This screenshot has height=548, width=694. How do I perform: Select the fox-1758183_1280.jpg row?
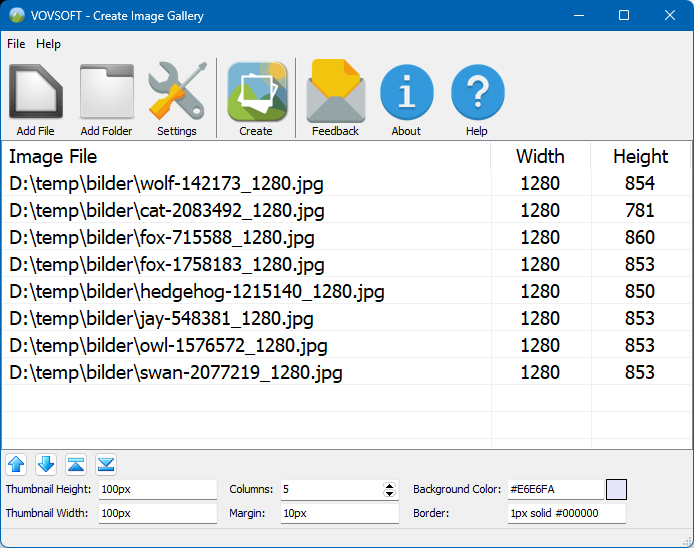tap(347, 264)
